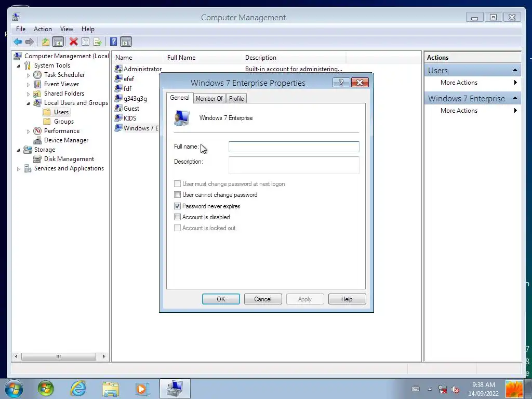Click the Export List toolbar icon
Image resolution: width=532 pixels, height=399 pixels.
(x=98, y=42)
